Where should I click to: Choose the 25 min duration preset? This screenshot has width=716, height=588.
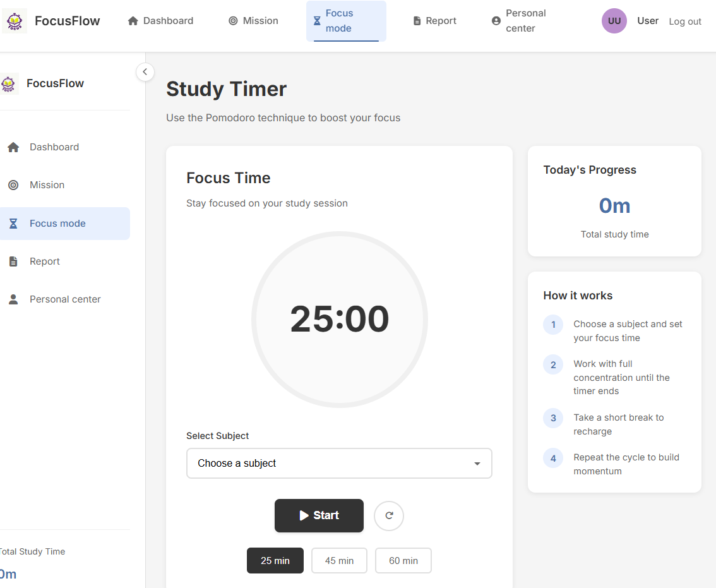click(x=275, y=561)
